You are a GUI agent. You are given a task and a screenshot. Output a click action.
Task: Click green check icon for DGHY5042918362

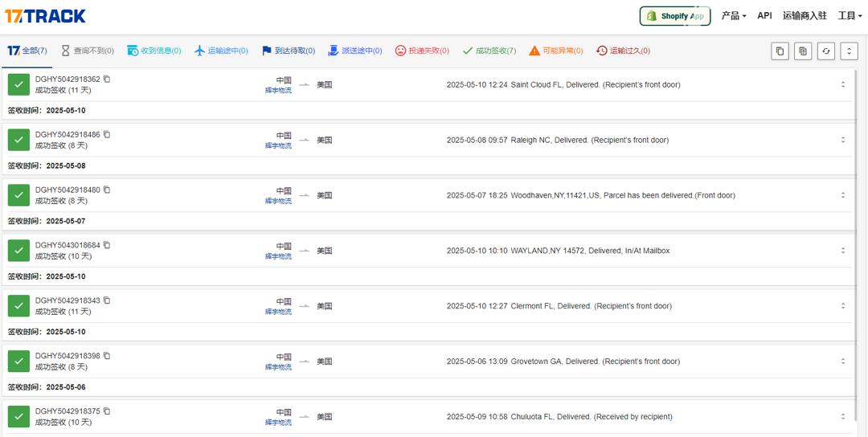(x=18, y=84)
